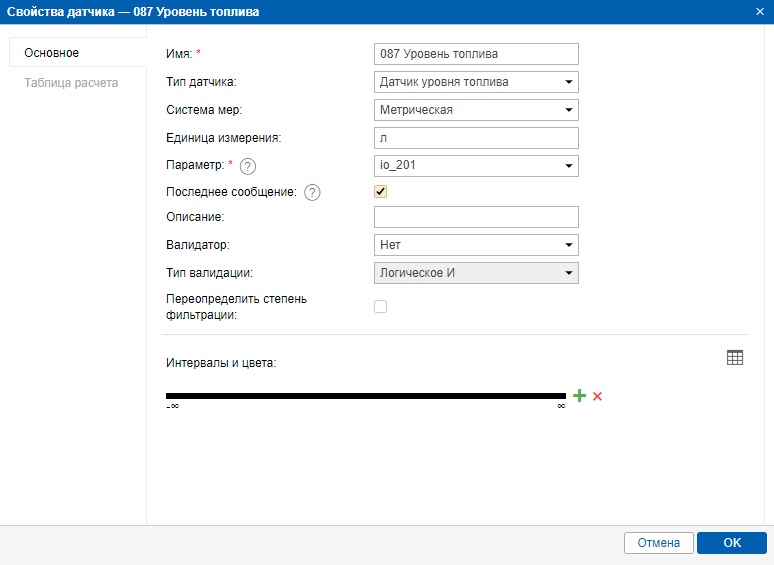Focus the Описание input field
The width and height of the screenshot is (774, 565).
(476, 217)
